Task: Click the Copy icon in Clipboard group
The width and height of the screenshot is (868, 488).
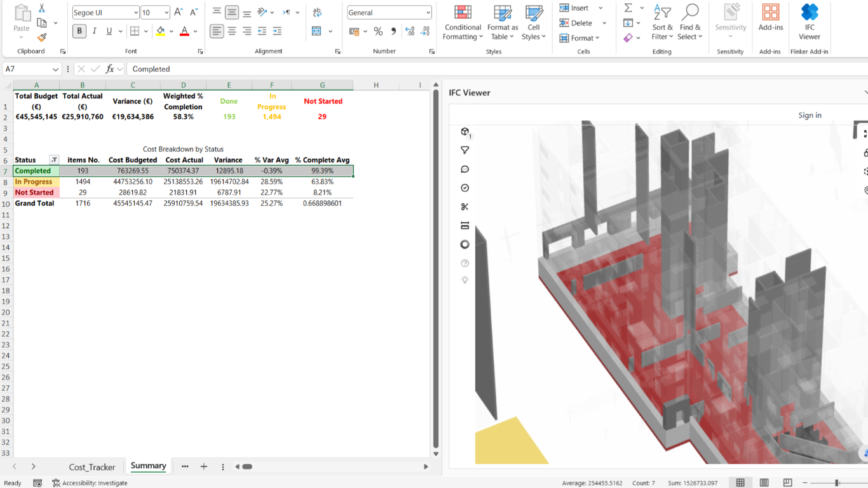Action: (x=42, y=23)
